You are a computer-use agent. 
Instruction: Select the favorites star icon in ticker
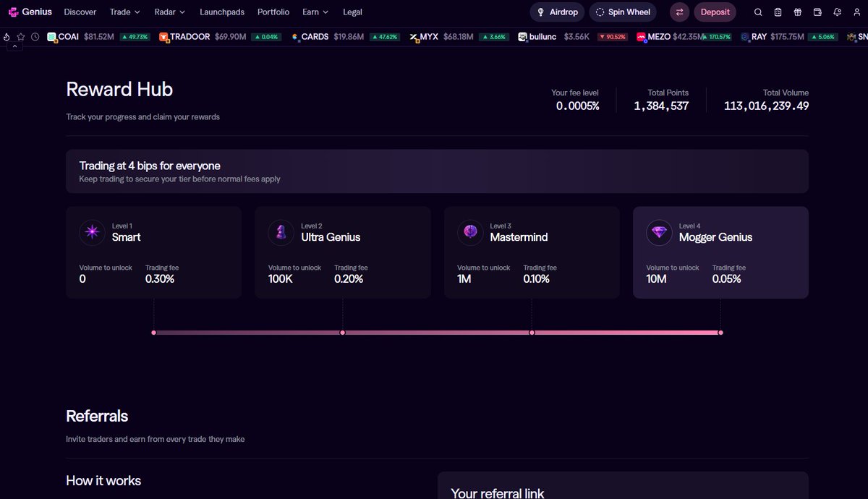21,37
